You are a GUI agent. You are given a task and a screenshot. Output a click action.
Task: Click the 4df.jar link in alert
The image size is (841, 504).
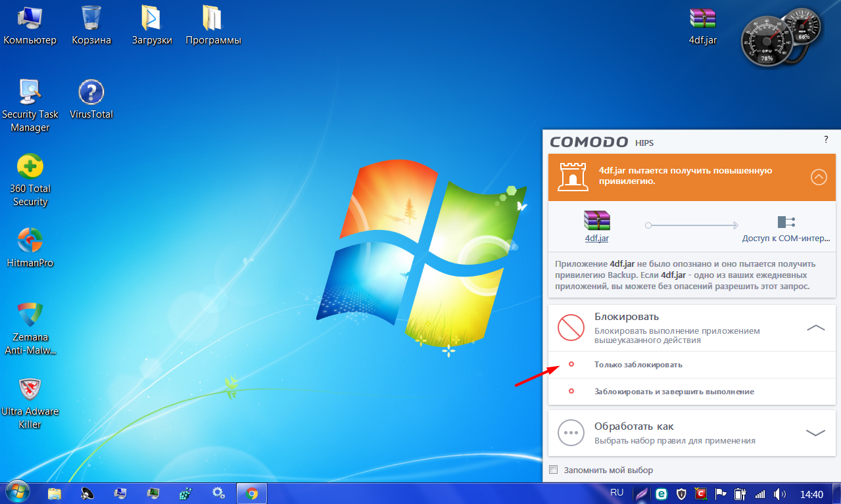pyautogui.click(x=596, y=239)
